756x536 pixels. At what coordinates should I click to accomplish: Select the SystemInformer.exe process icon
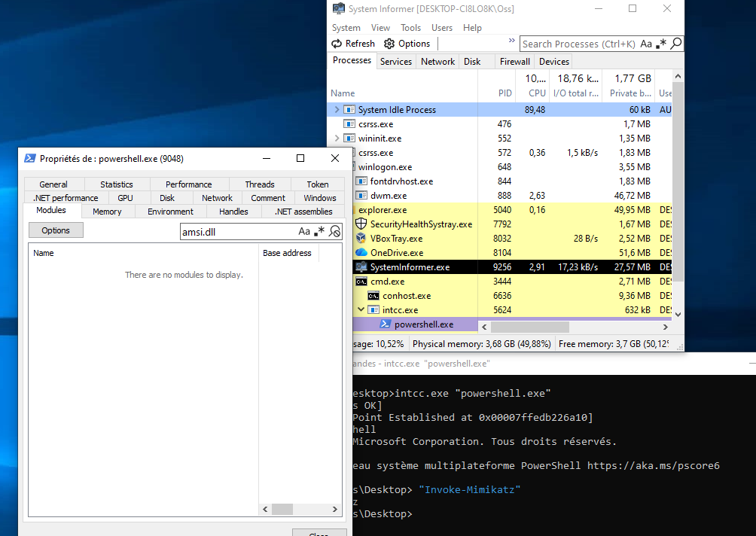coord(361,266)
